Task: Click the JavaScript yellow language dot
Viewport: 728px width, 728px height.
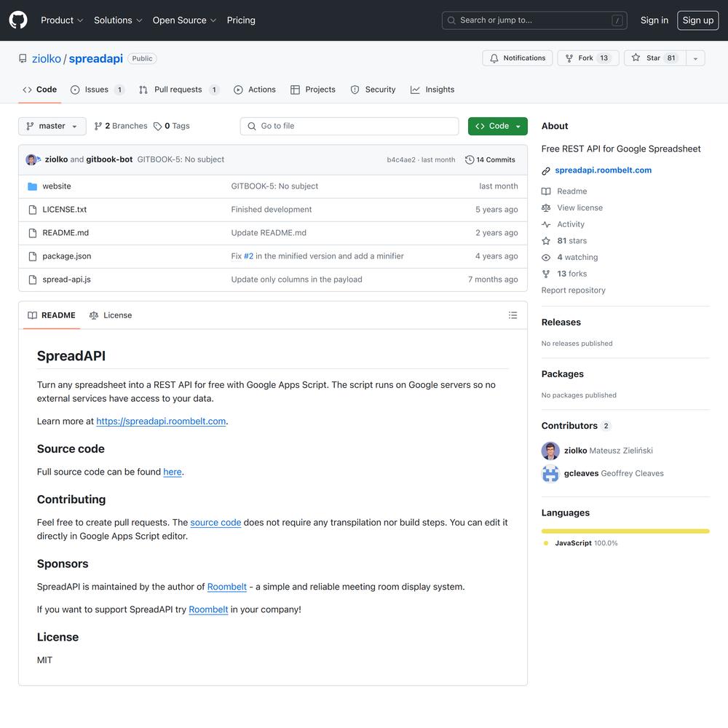Action: (546, 543)
